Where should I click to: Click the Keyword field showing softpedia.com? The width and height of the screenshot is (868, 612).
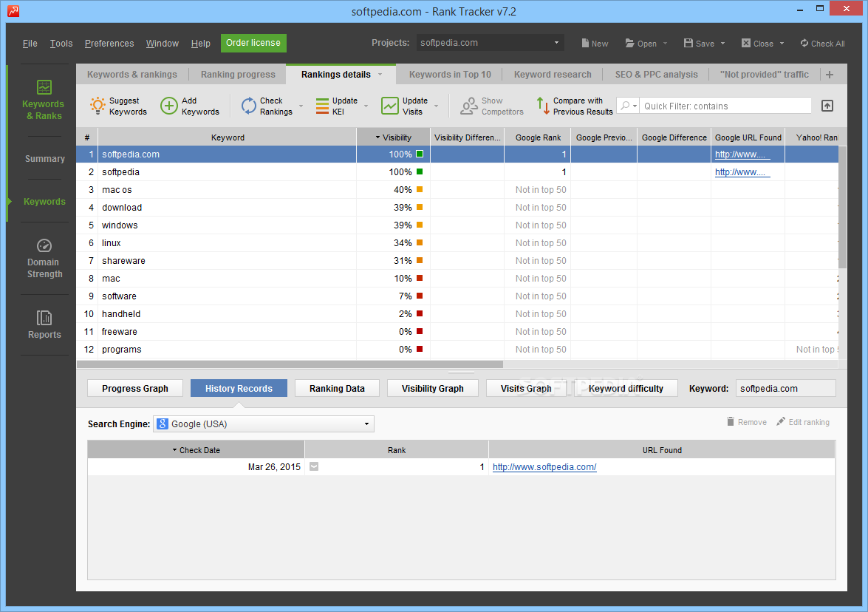pyautogui.click(x=785, y=388)
